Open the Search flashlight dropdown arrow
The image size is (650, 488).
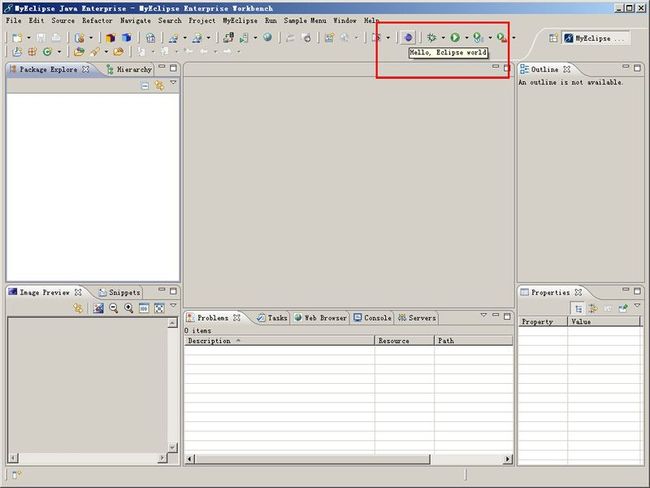[x=106, y=52]
